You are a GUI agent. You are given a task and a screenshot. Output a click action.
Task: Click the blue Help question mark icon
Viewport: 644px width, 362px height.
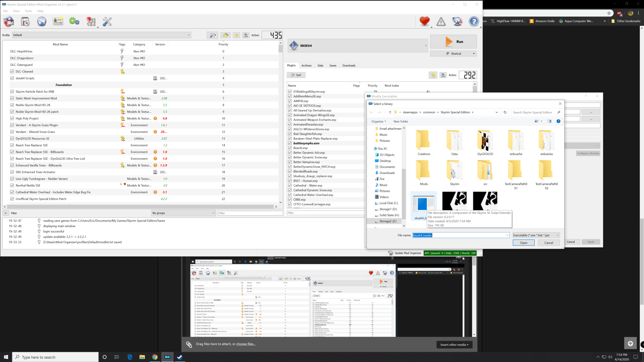(x=474, y=22)
